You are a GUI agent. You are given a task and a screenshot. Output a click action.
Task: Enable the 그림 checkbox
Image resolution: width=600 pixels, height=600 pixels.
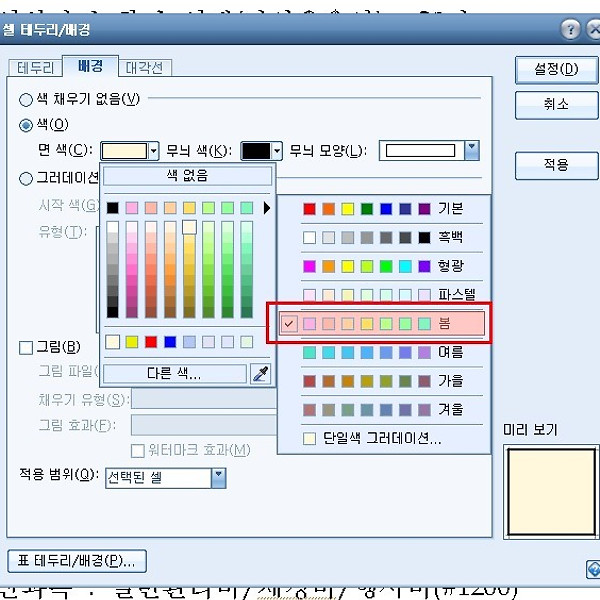pyautogui.click(x=26, y=347)
